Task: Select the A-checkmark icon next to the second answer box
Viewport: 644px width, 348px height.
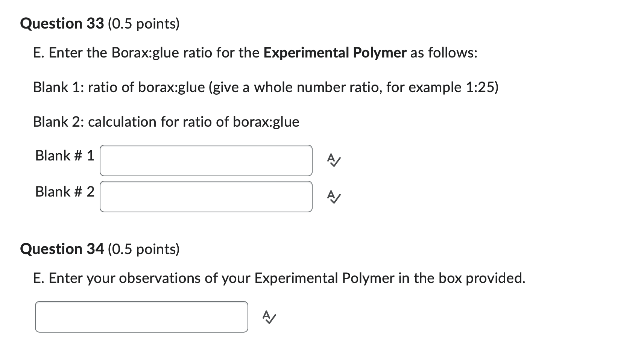Action: tap(333, 197)
